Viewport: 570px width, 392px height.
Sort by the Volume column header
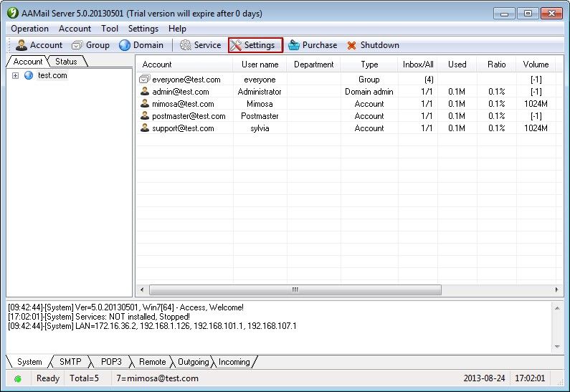pyautogui.click(x=536, y=64)
